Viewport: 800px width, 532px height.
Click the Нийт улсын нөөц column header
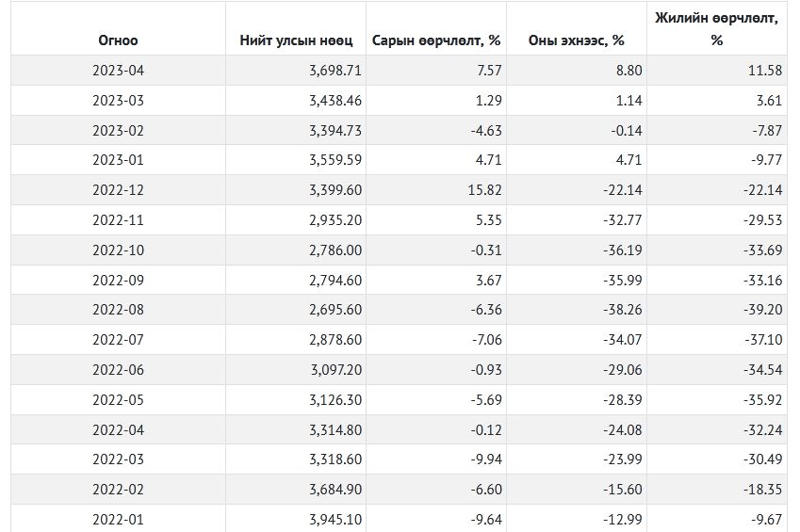(x=297, y=40)
